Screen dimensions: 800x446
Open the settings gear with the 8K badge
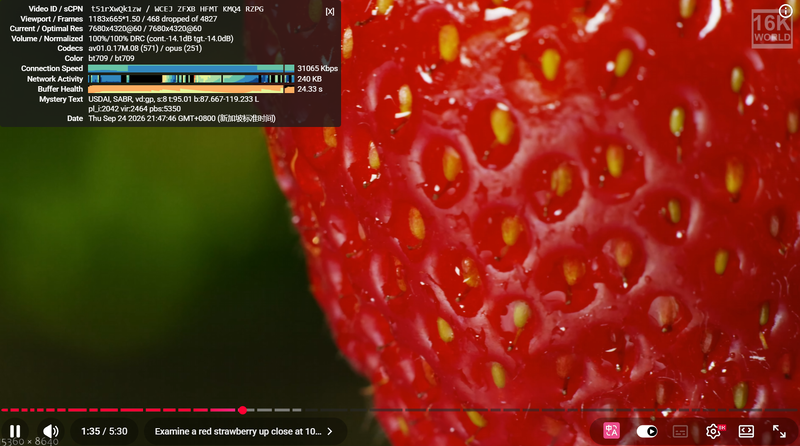[714, 431]
